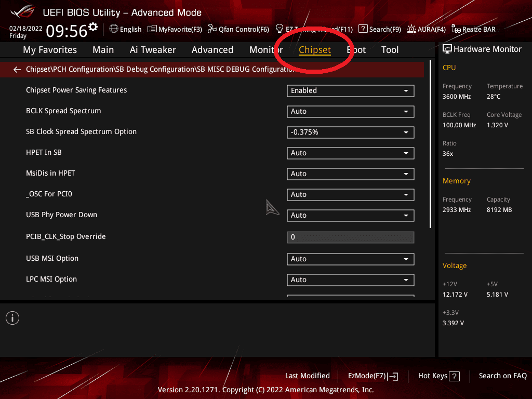Select SB Clock Spread Spectrum Option label
This screenshot has width=532, height=399.
tap(82, 131)
